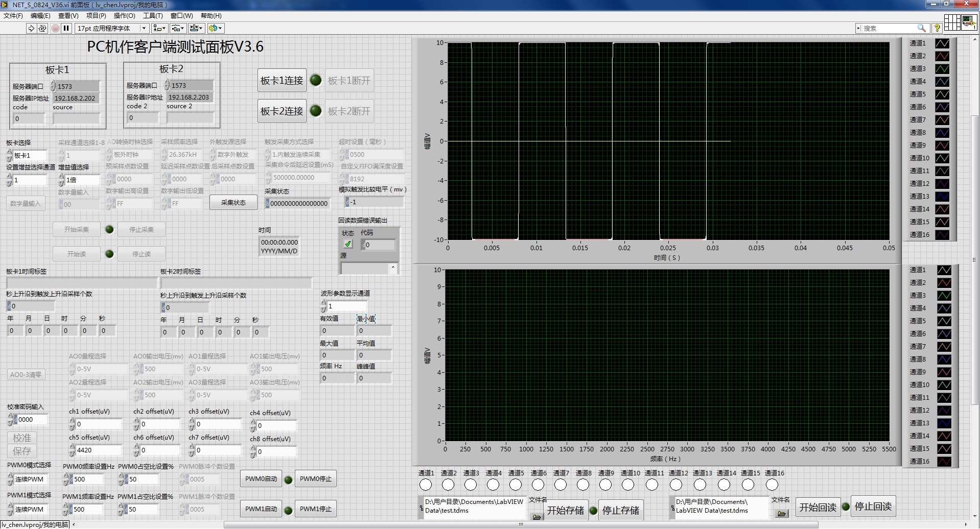Toggle the 通道2 round channel button
The height and width of the screenshot is (529, 980).
[x=448, y=485]
